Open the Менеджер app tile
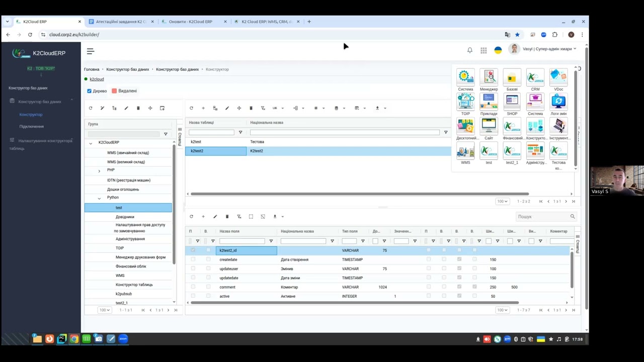Viewport: 644px width, 362px height. tap(489, 80)
